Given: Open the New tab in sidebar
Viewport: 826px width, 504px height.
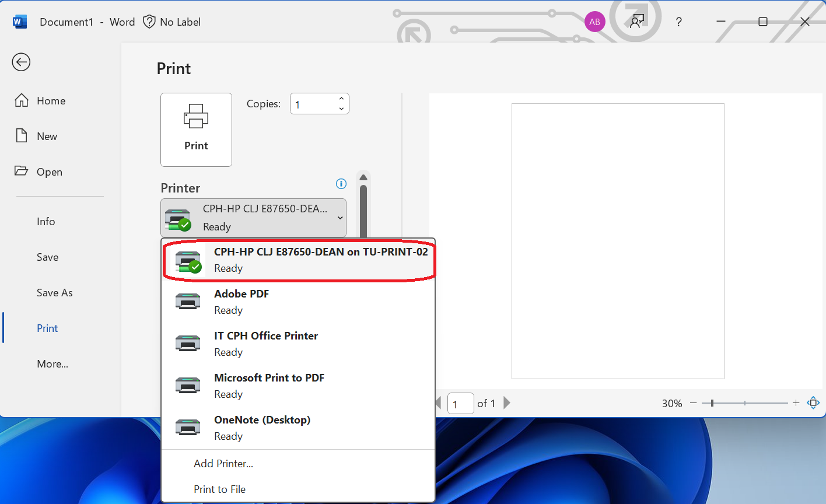Looking at the screenshot, I should click(x=47, y=136).
